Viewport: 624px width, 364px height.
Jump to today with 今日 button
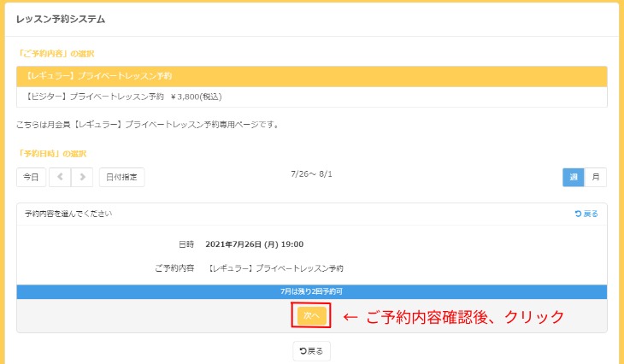tap(31, 177)
